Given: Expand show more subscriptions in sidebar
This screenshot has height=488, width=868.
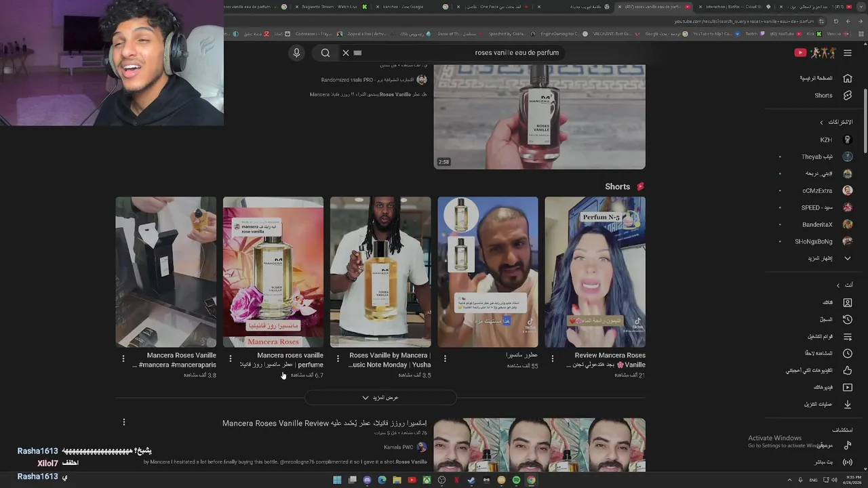Looking at the screenshot, I should (829, 258).
